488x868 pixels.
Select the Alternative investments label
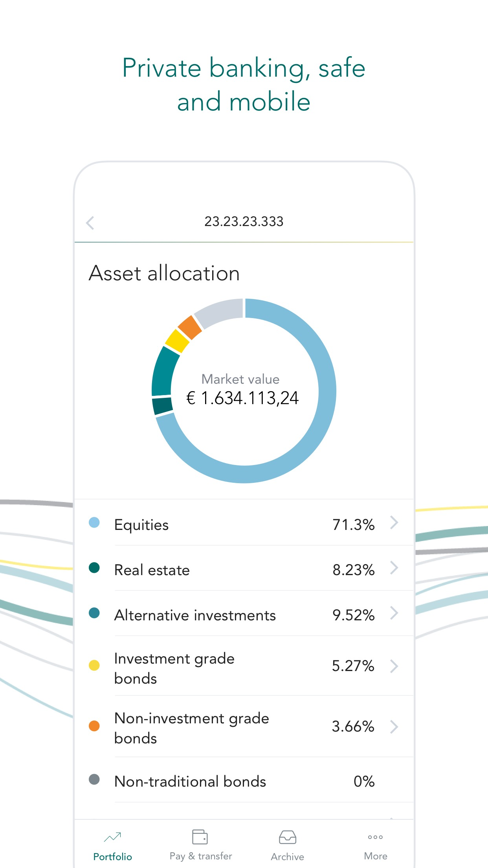[195, 615]
